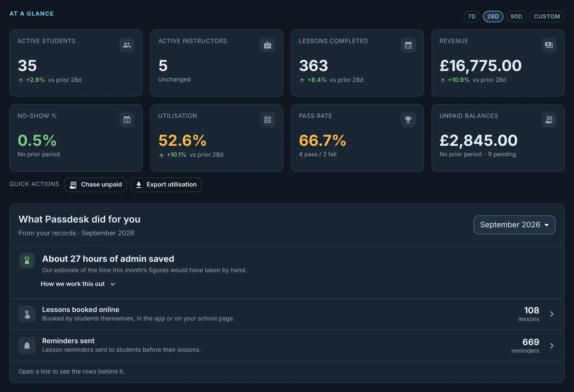Click the '4 pass / 2 fail' text
574x392 pixels.
(318, 154)
